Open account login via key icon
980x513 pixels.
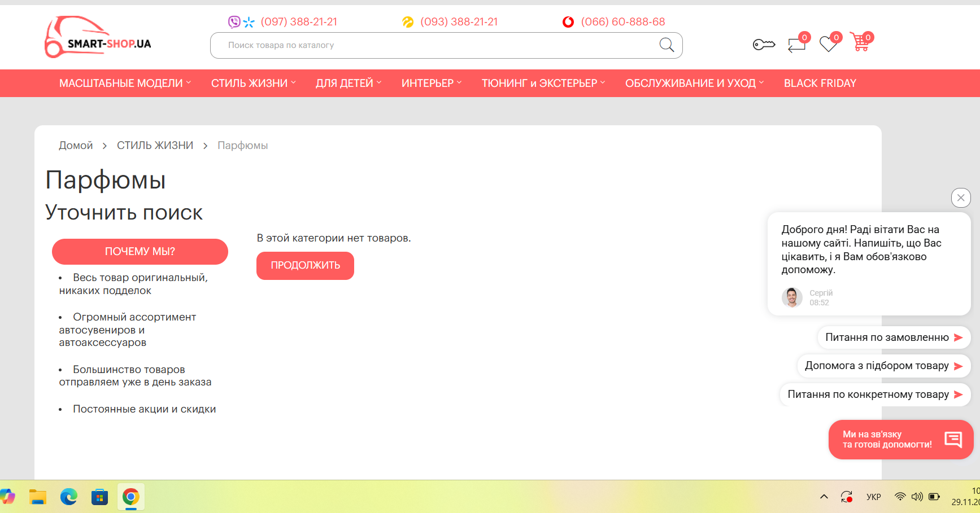pyautogui.click(x=764, y=44)
